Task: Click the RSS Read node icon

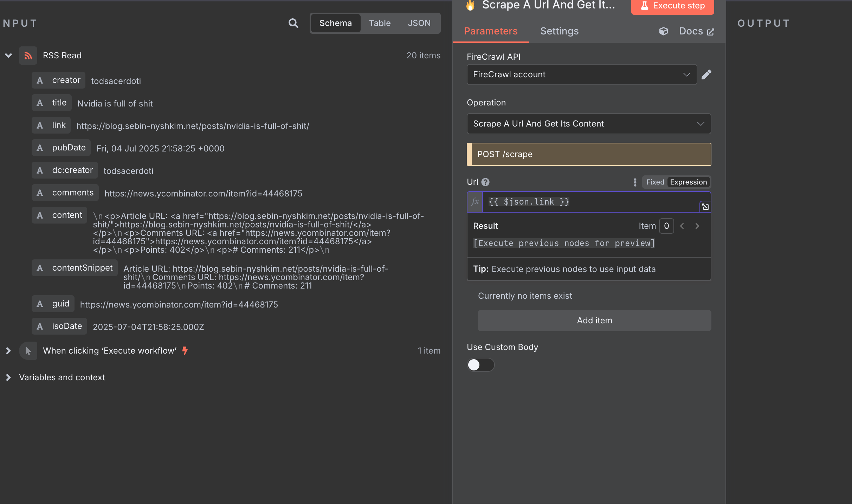Action: point(28,56)
